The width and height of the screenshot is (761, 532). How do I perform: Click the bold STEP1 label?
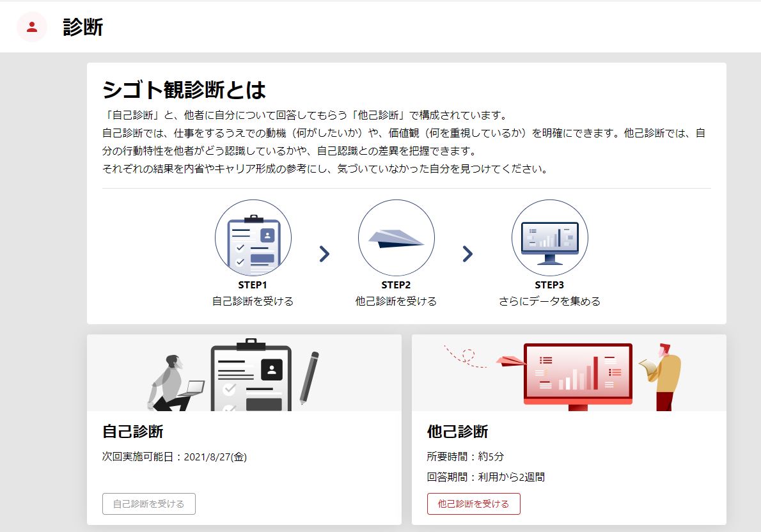click(253, 285)
